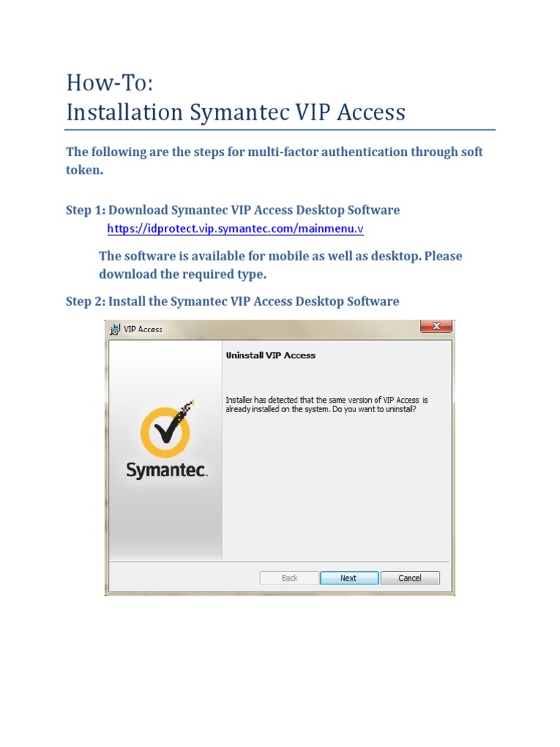Click the installer icon in title bar
Screen dimensions: 560x747
pos(114,329)
